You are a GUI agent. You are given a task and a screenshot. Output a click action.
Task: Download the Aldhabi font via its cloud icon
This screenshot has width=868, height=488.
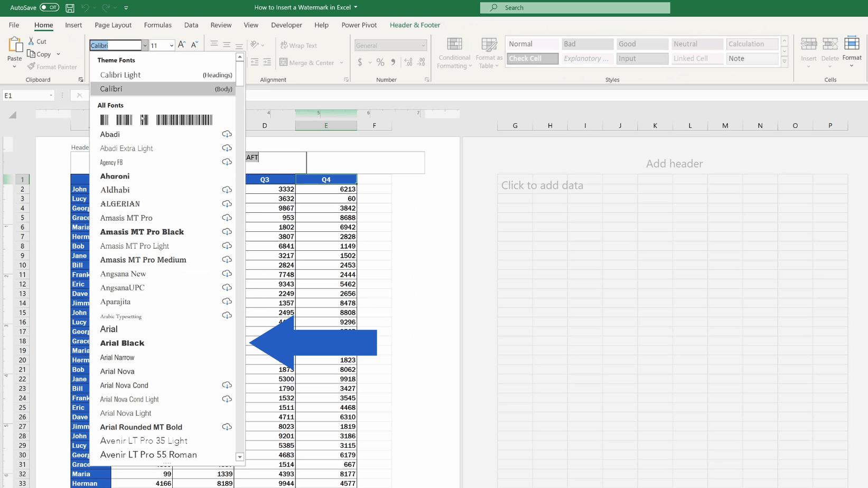(227, 190)
